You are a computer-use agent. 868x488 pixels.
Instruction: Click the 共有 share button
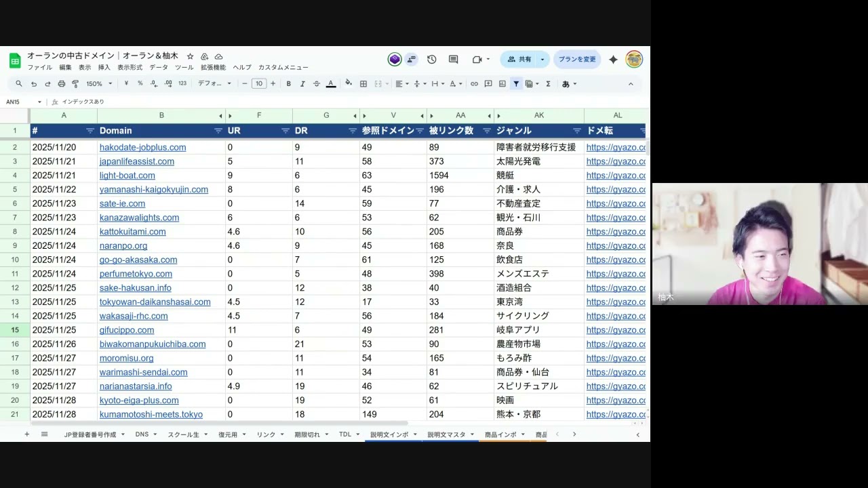pos(519,60)
